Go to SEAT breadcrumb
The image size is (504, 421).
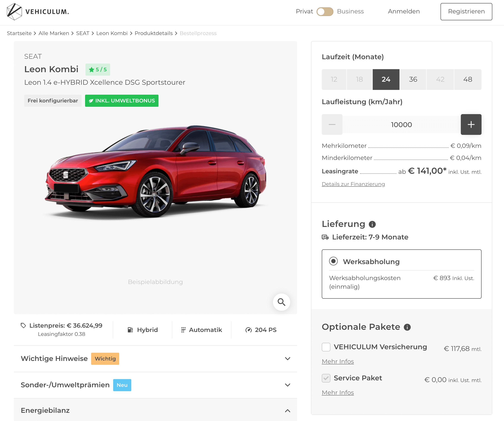(x=82, y=33)
